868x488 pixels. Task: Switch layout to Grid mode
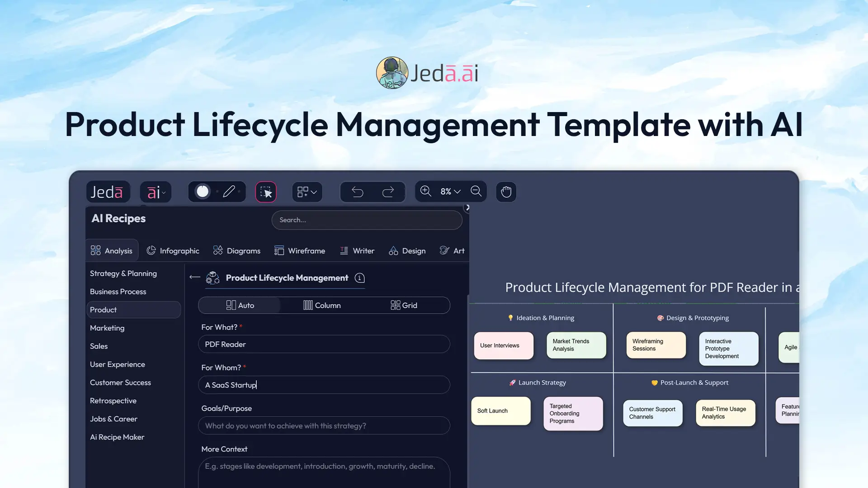click(404, 305)
